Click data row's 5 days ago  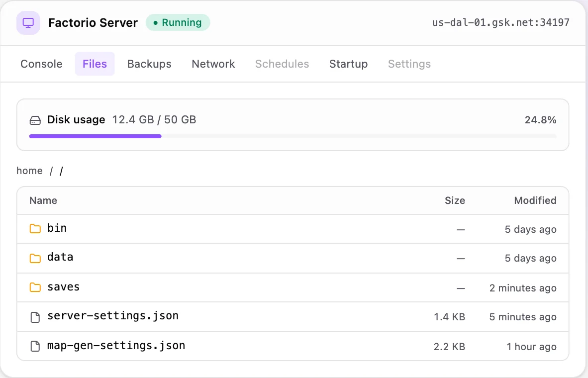531,258
